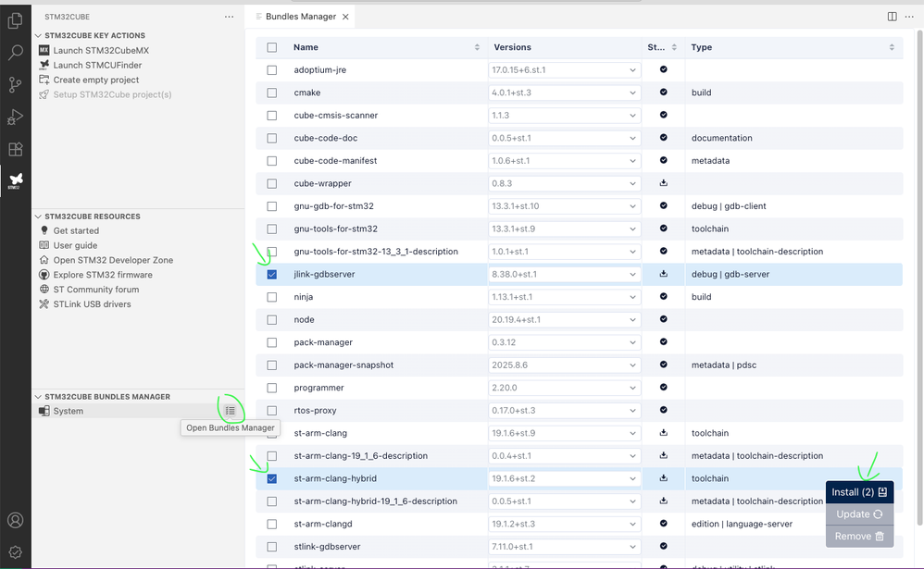This screenshot has width=924, height=569.
Task: Click Install (2) button
Action: 859,492
